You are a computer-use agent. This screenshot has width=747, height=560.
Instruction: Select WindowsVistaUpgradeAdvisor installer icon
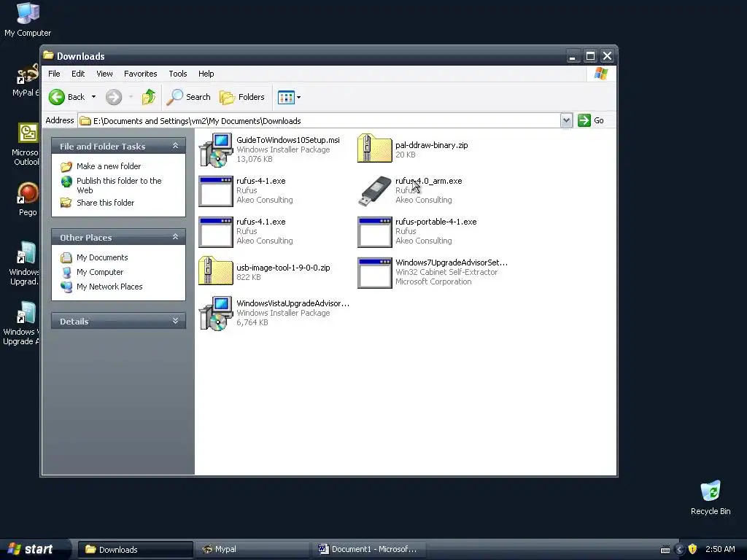coord(216,314)
